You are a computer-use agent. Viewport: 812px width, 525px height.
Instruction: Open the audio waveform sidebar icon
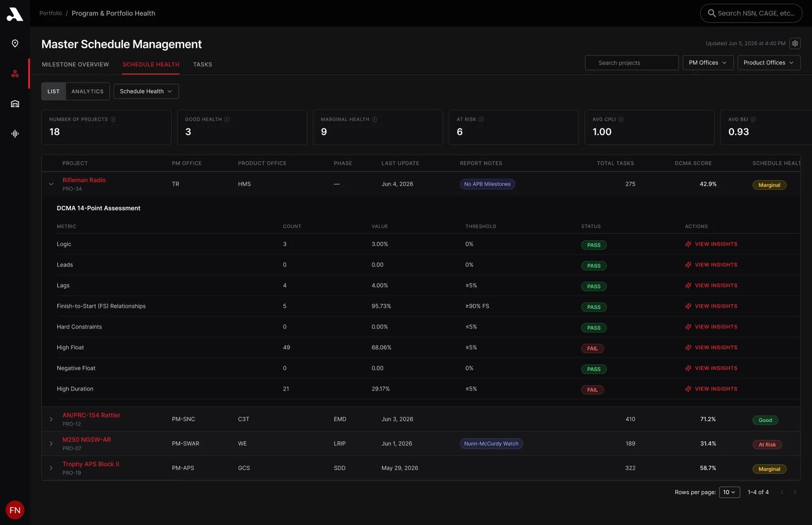(x=15, y=134)
